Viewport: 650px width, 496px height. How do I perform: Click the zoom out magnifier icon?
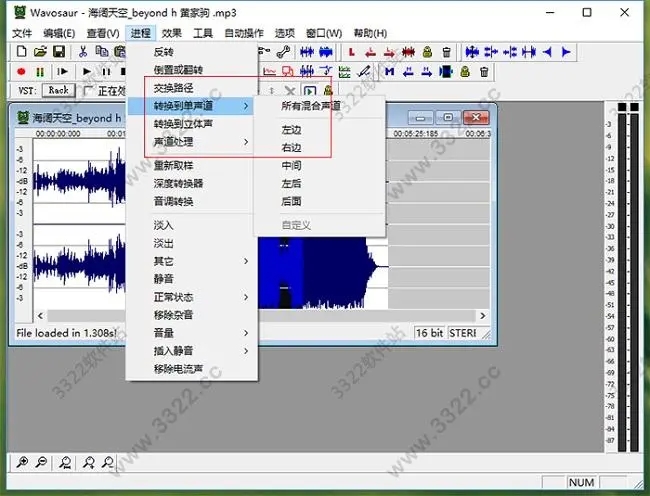41,461
